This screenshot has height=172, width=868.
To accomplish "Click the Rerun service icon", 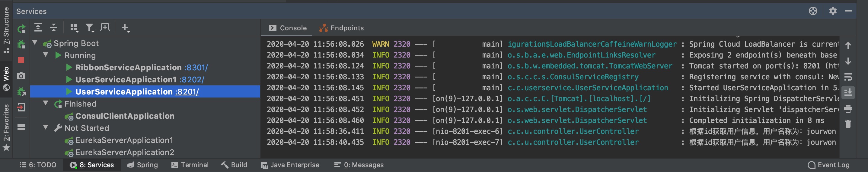I will pyautogui.click(x=21, y=29).
